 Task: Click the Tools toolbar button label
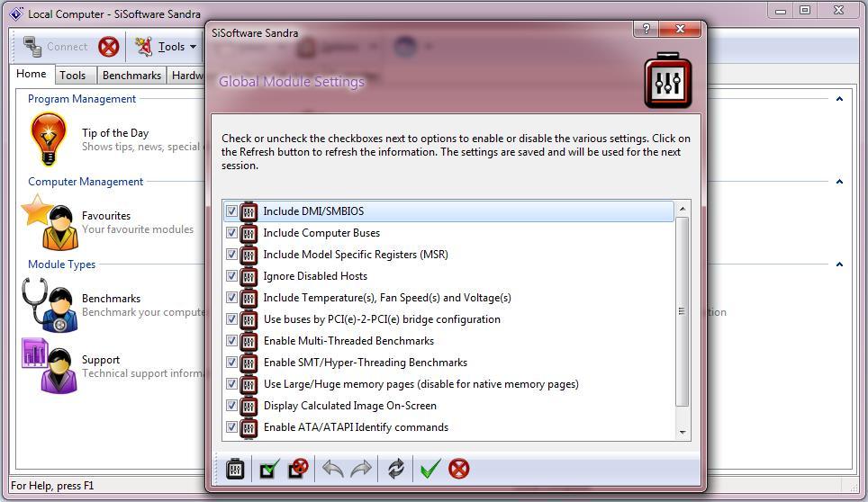pos(172,47)
